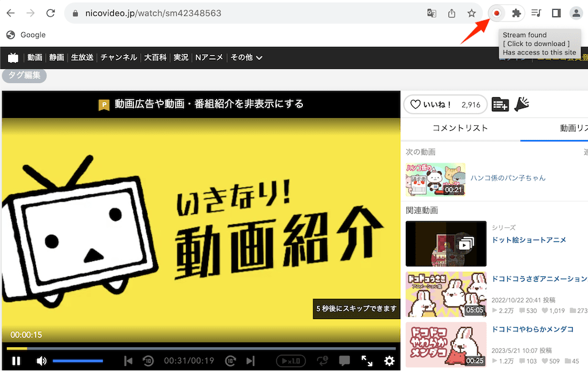Screen dimensions: 588x371
Task: Open the ドット絵ショートアニメ series link
Action: 529,240
